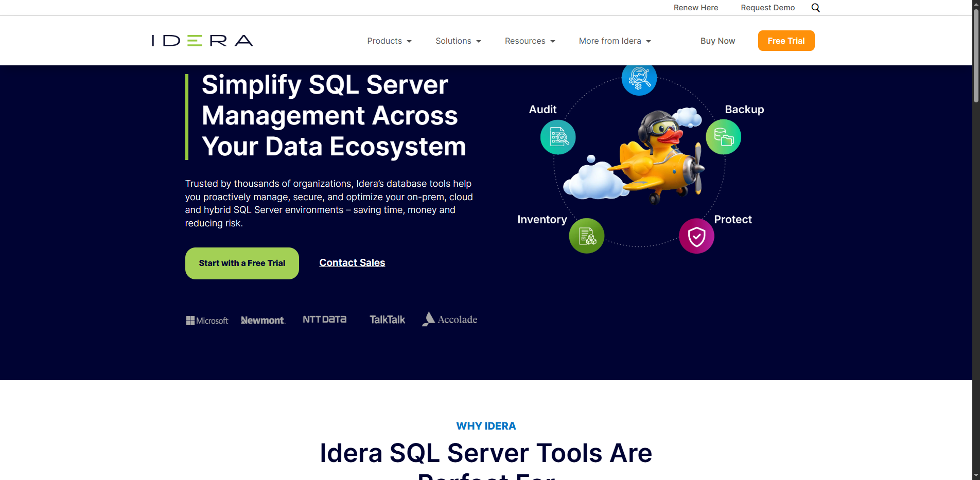The image size is (980, 480).
Task: Click the IDERA logo
Action: pos(202,41)
